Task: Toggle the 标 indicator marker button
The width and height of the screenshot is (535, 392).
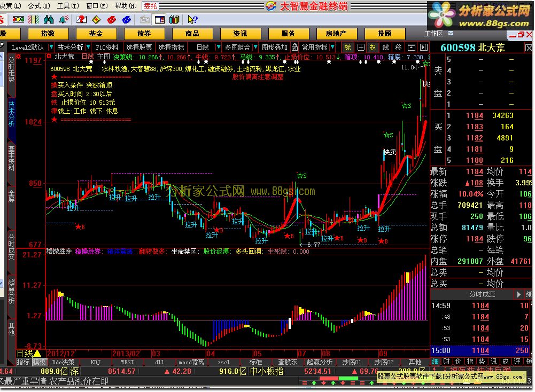Action: click(x=347, y=47)
